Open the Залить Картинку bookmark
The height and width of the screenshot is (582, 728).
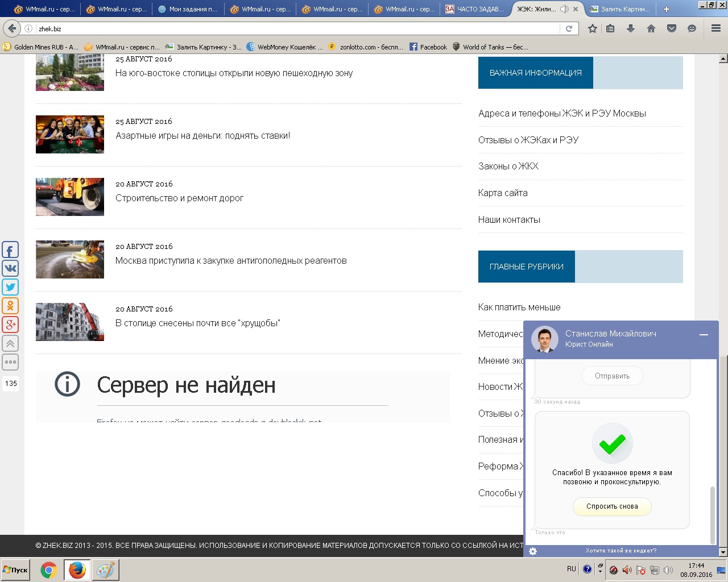click(203, 47)
